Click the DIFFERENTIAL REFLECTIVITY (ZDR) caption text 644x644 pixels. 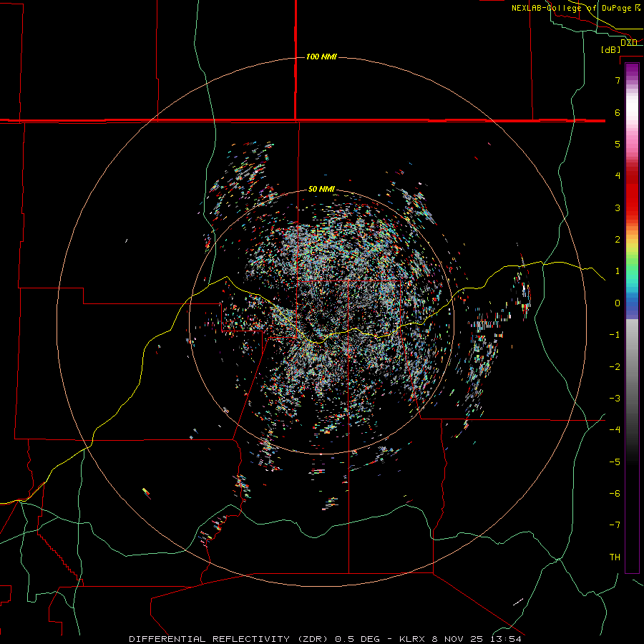coord(229,639)
